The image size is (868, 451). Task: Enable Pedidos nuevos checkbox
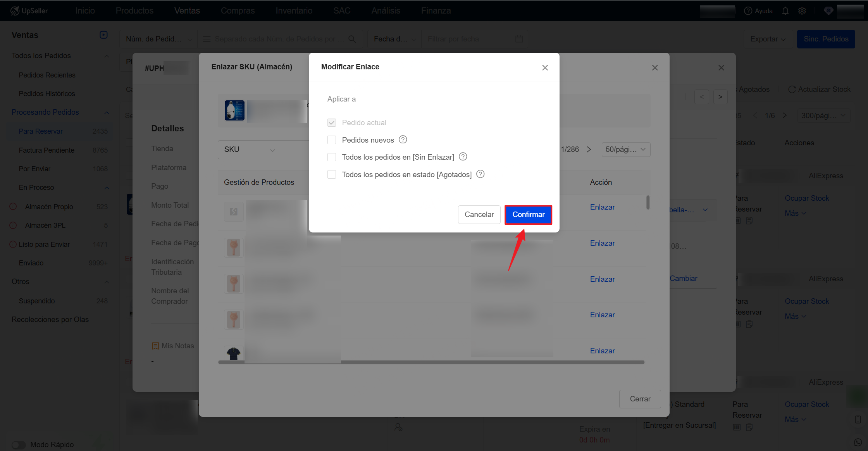332,140
